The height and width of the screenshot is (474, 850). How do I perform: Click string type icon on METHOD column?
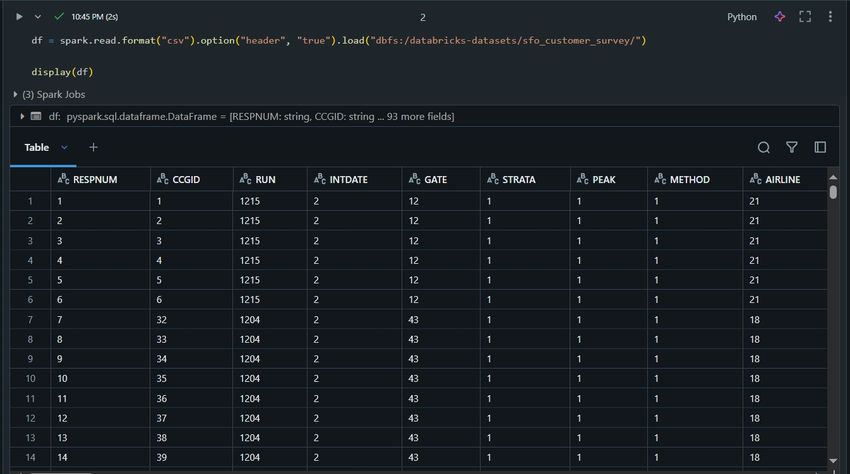click(660, 179)
